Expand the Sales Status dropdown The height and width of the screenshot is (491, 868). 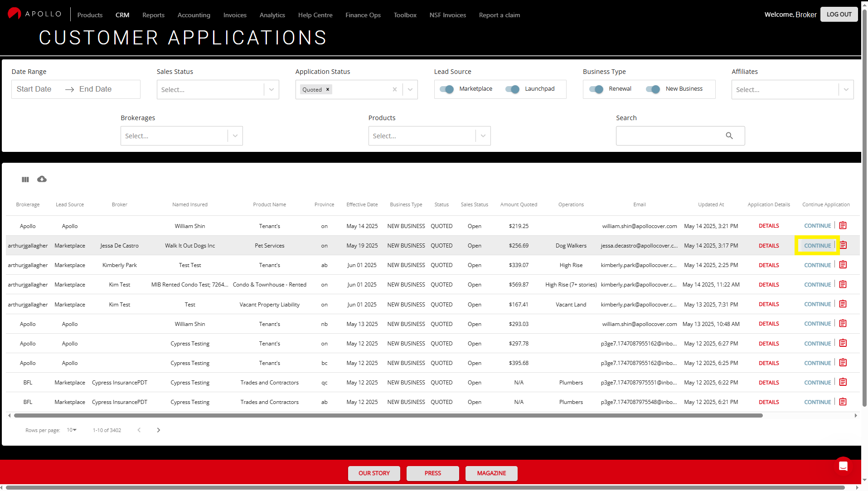pos(272,90)
